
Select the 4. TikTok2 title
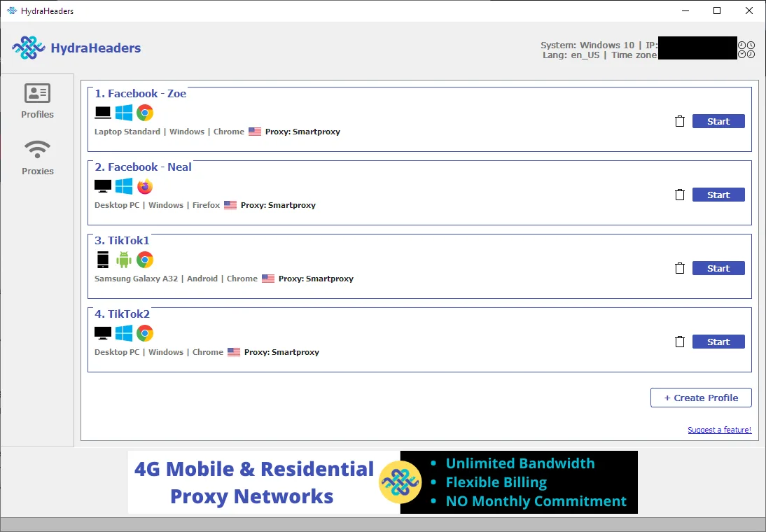point(122,314)
